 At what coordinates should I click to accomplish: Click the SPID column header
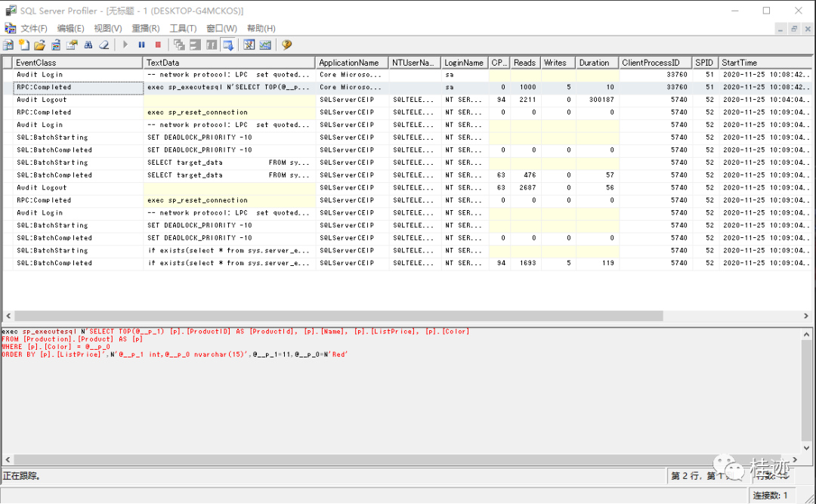tap(705, 63)
